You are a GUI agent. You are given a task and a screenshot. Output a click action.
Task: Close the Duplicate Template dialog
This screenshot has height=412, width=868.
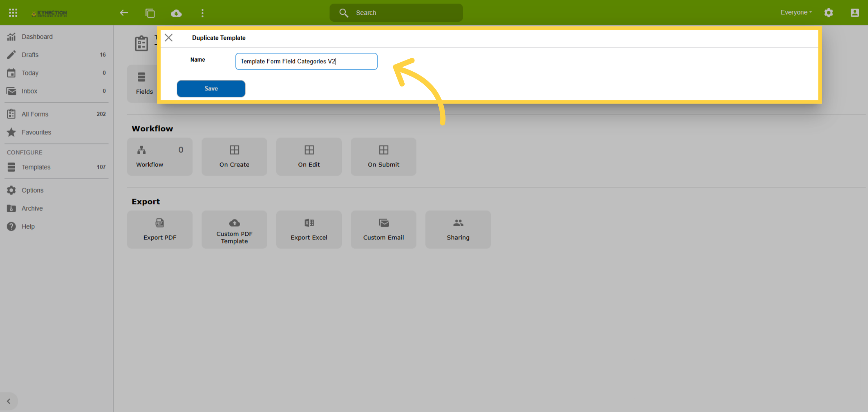[169, 38]
